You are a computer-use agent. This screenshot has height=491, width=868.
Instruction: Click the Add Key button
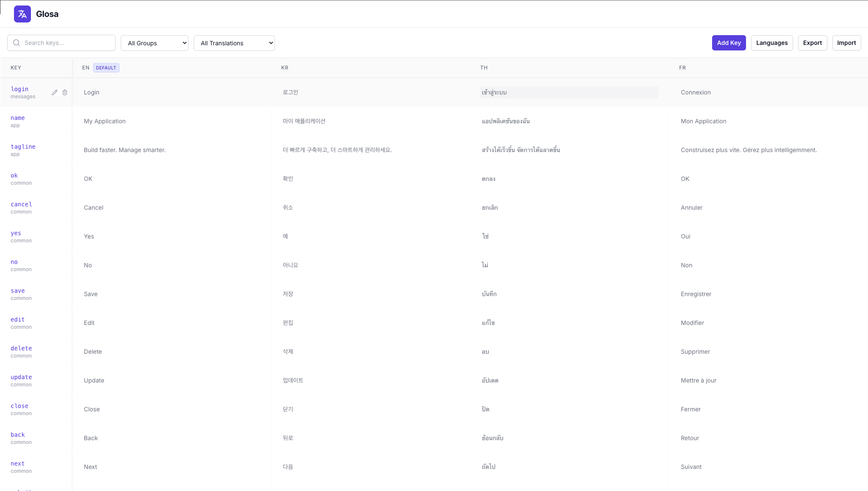click(729, 43)
